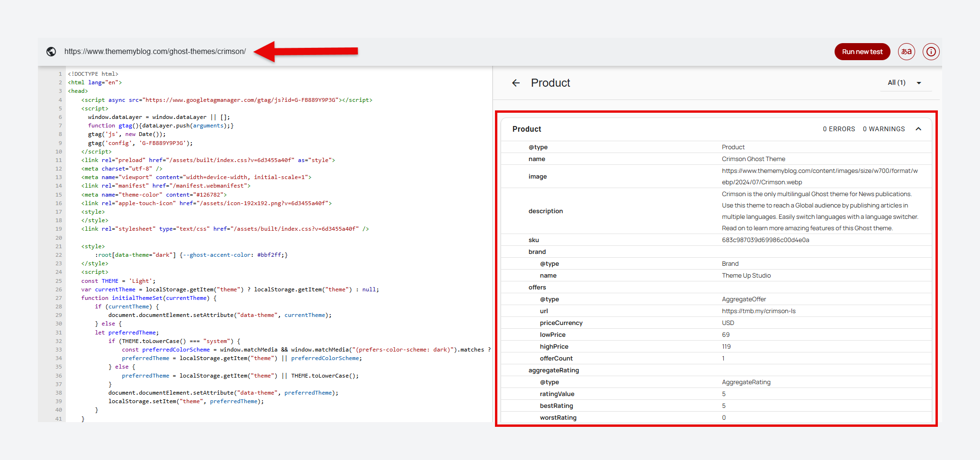The height and width of the screenshot is (460, 980).
Task: Click the offers url https://tmb.my/crimson-ls
Action: 758,311
